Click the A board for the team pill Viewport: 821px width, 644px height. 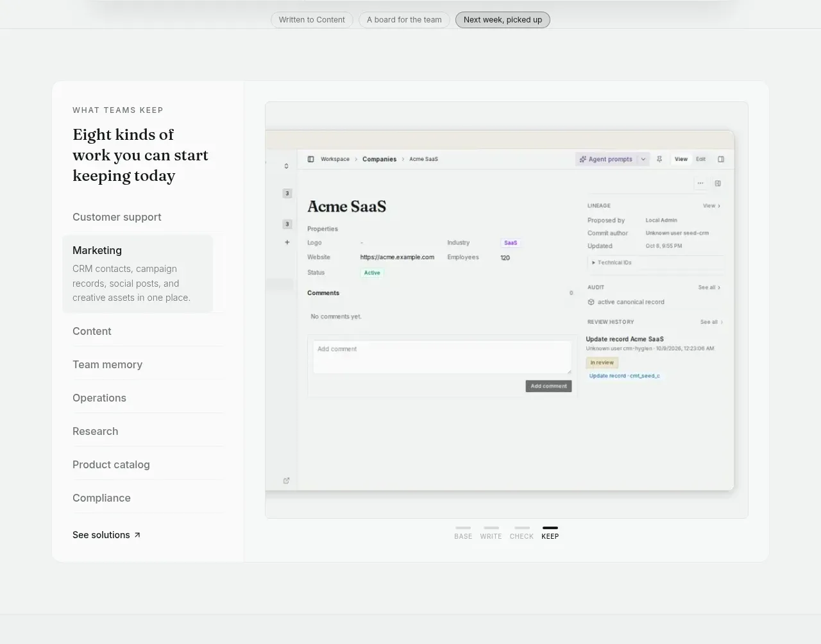404,20
